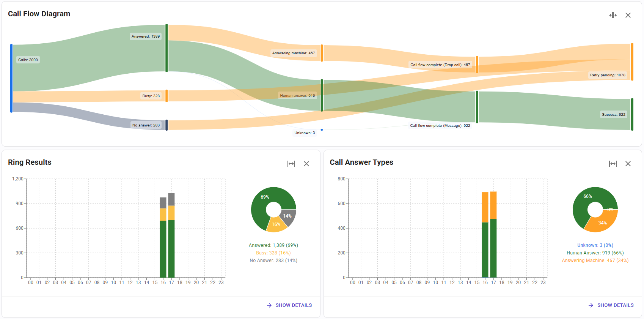Viewport: 644px width, 319px height.
Task: Click the 'Answering machine: 467' node label
Action: pyautogui.click(x=293, y=53)
